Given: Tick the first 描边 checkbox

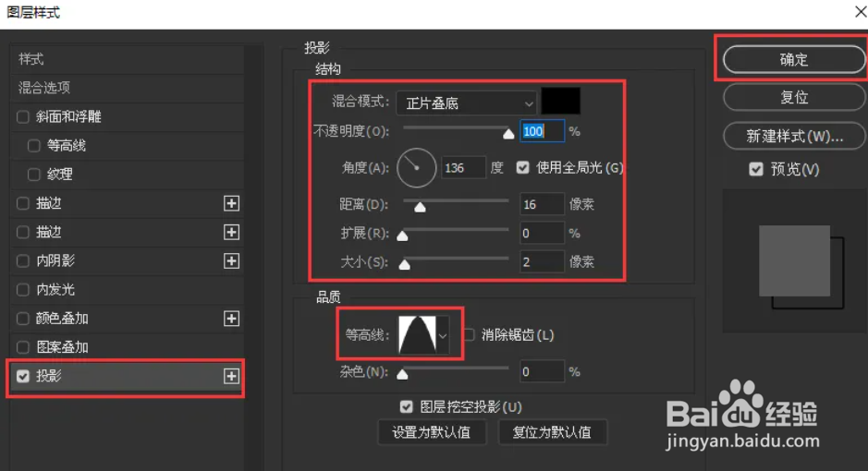Looking at the screenshot, I should pos(23,203).
